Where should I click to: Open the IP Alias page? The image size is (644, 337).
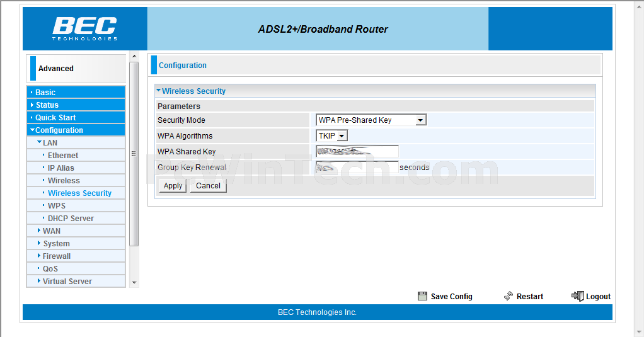coord(60,168)
